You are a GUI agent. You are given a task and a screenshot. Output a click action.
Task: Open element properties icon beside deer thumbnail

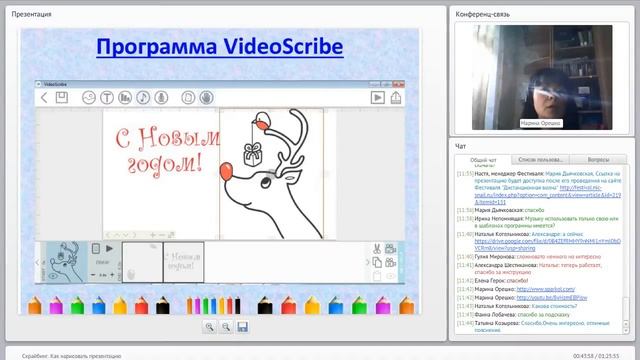point(96,249)
